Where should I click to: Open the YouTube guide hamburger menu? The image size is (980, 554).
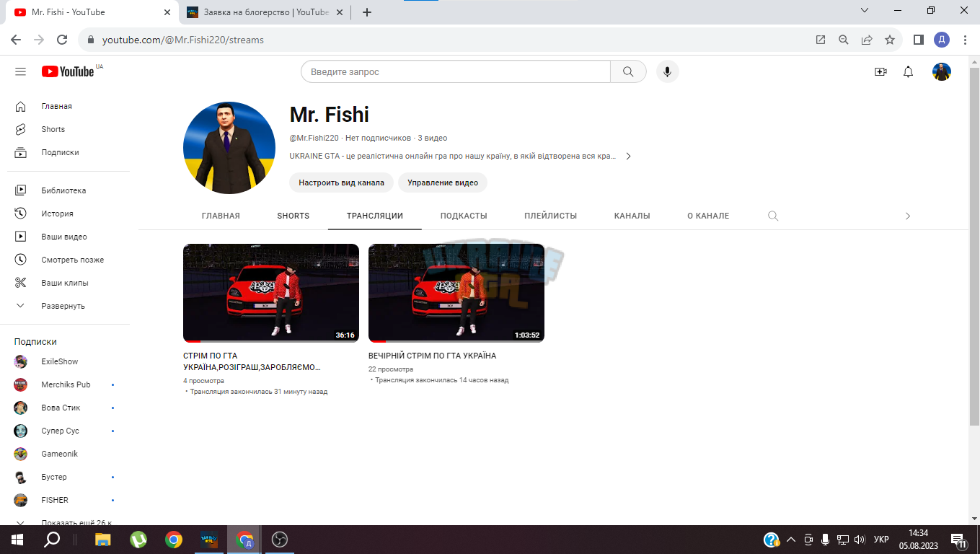click(20, 71)
